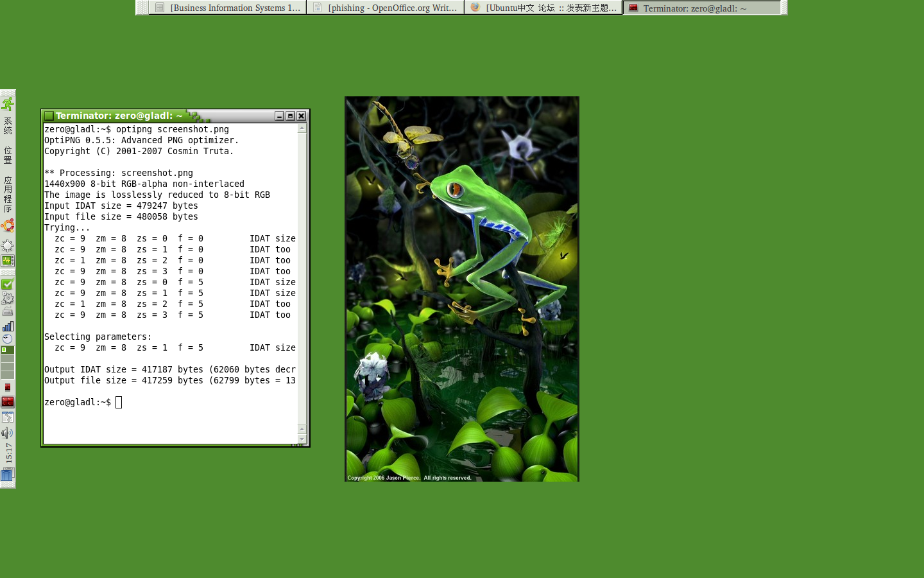924x578 pixels.
Task: Close the Terminator window
Action: 301,116
